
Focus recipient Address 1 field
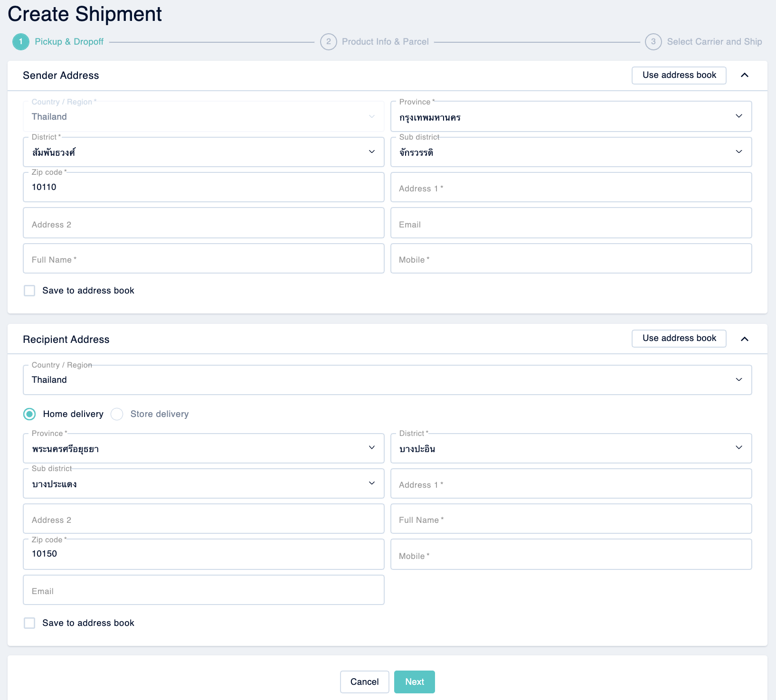[x=571, y=483]
